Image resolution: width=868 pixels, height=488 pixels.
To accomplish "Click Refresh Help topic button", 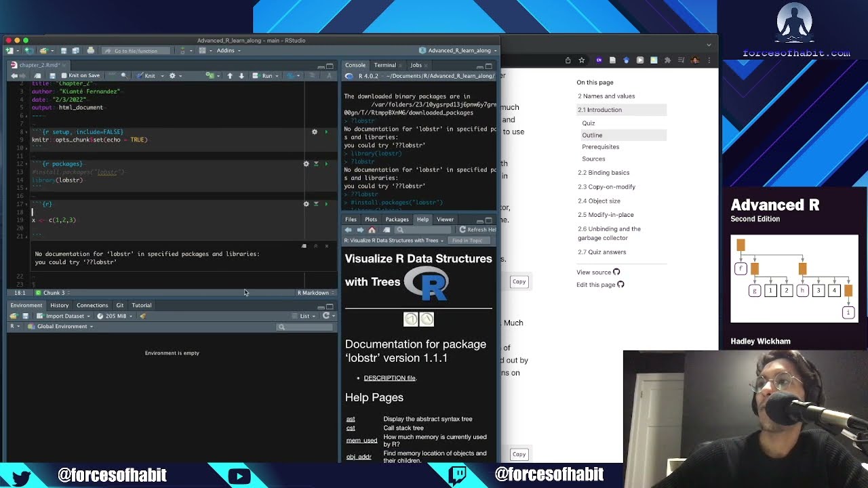I will pos(477,230).
